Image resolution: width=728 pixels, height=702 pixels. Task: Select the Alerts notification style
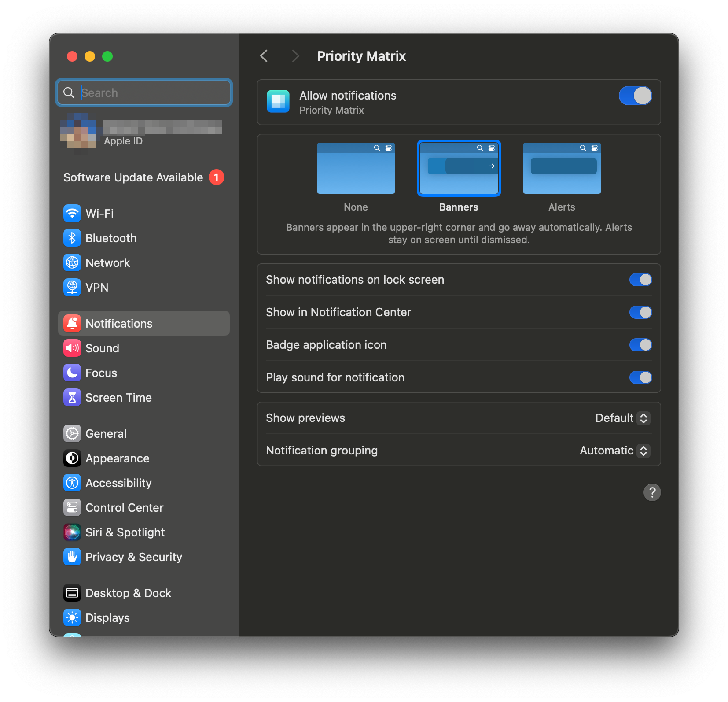tap(562, 168)
